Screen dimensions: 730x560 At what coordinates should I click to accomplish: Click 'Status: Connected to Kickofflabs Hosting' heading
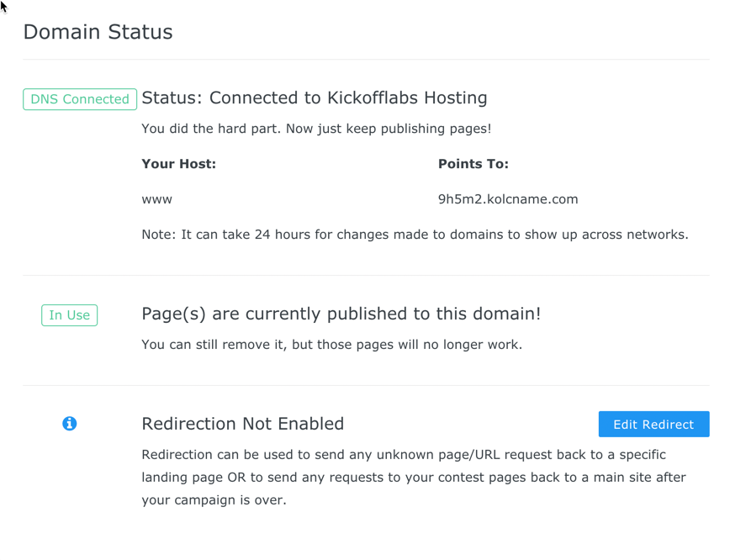click(315, 98)
